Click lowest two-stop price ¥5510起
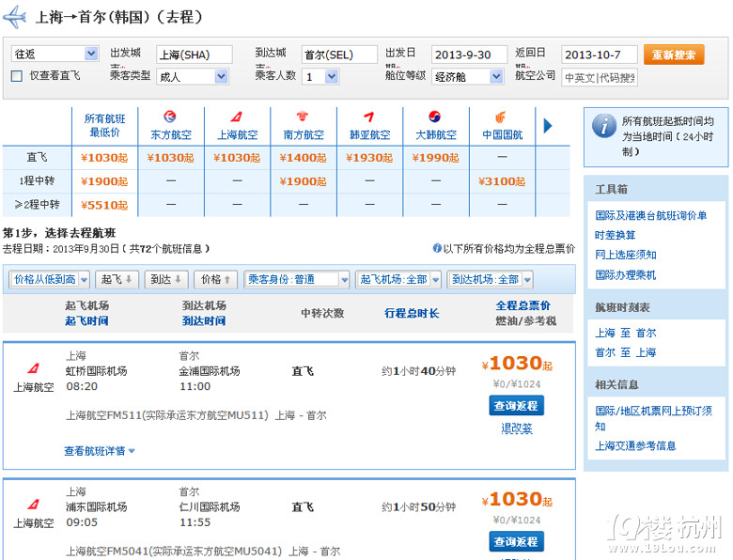This screenshot has height=560, width=733. 104,205
